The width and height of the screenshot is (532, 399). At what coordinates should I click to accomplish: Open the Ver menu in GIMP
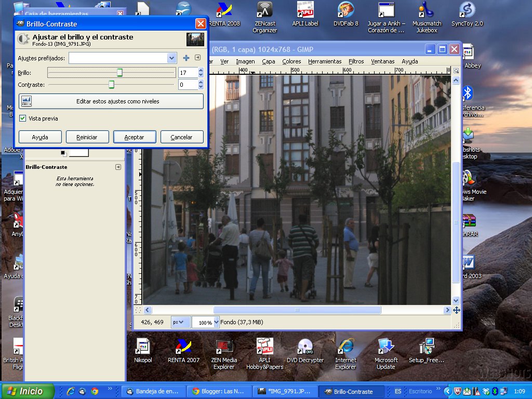coord(224,61)
